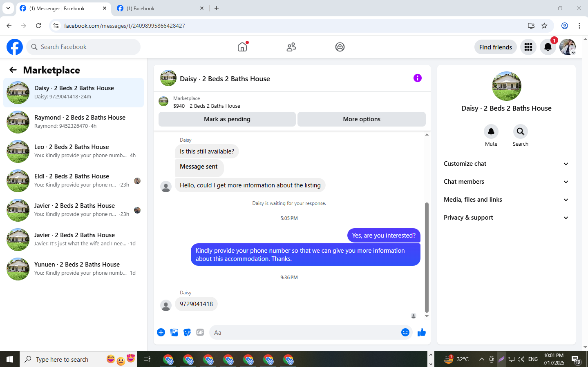View site information icon in address bar

pyautogui.click(x=56, y=26)
